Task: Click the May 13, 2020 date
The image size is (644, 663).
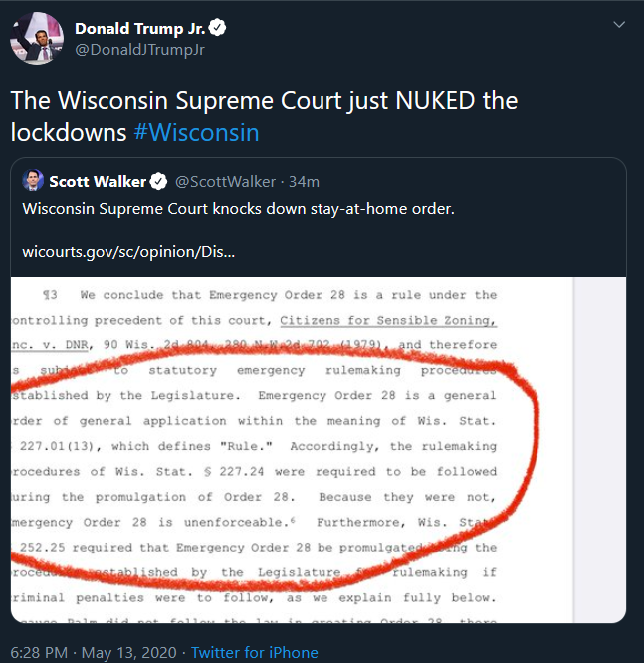Action: coord(129,652)
